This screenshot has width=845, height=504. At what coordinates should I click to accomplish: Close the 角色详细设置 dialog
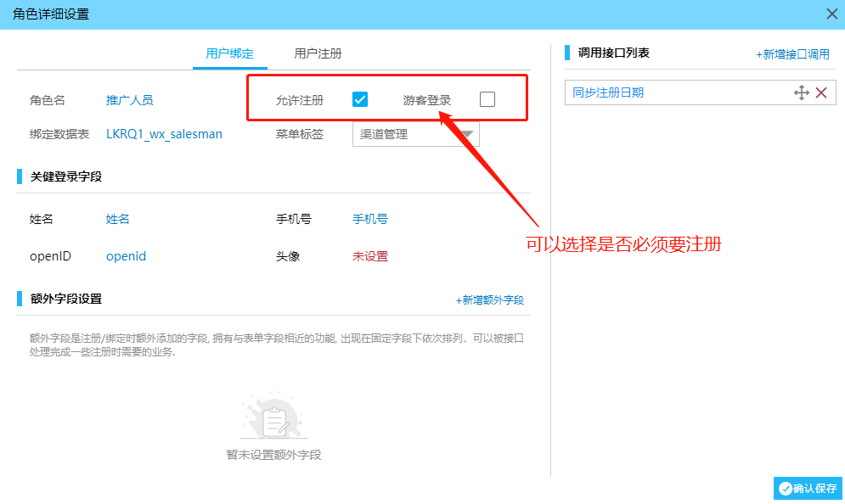pos(832,14)
